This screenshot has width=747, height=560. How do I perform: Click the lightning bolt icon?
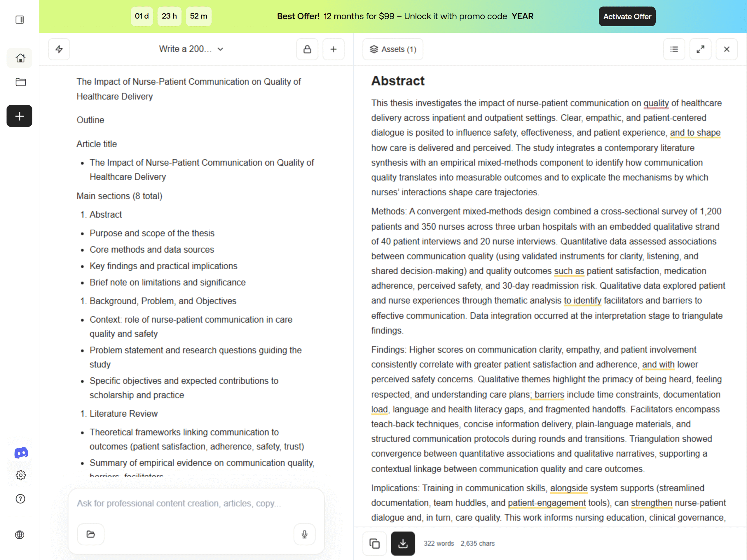click(x=59, y=49)
